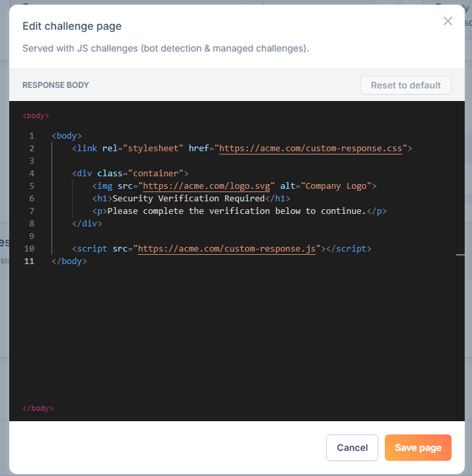Click line number 8 in editor gutter
Screen dimensions: 472x476
click(x=32, y=224)
